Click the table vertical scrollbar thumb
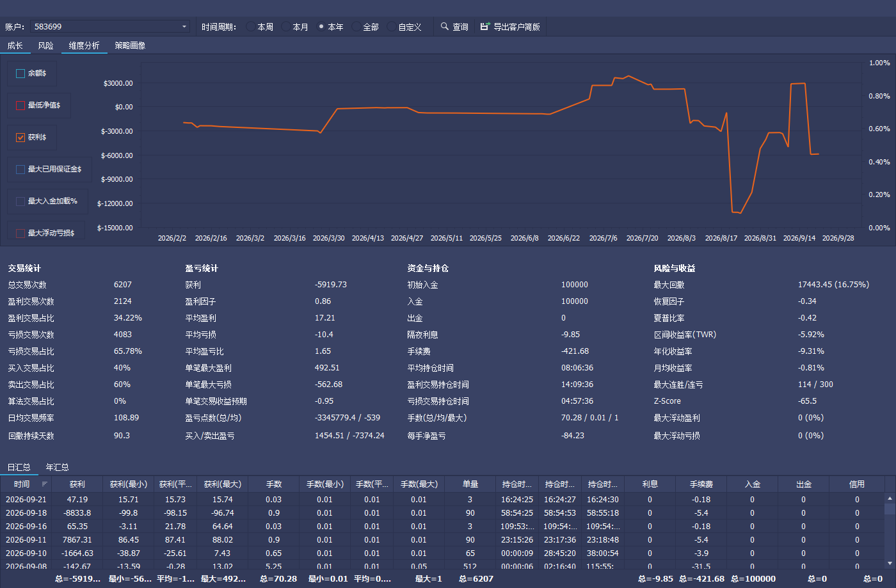 pyautogui.click(x=890, y=509)
